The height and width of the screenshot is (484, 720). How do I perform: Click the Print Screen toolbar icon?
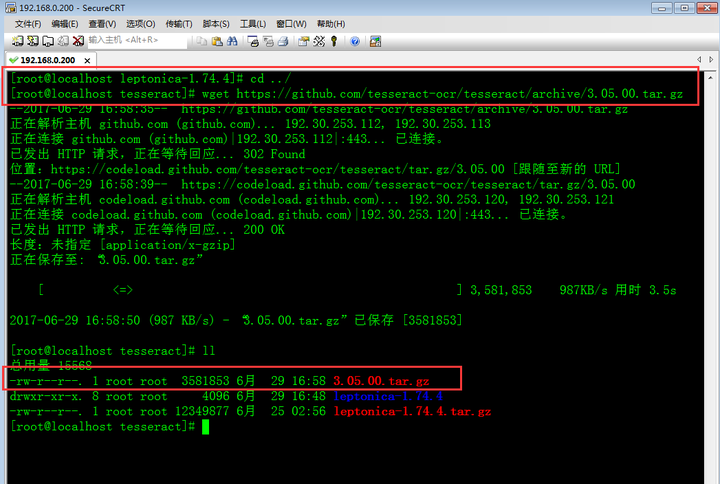point(253,41)
